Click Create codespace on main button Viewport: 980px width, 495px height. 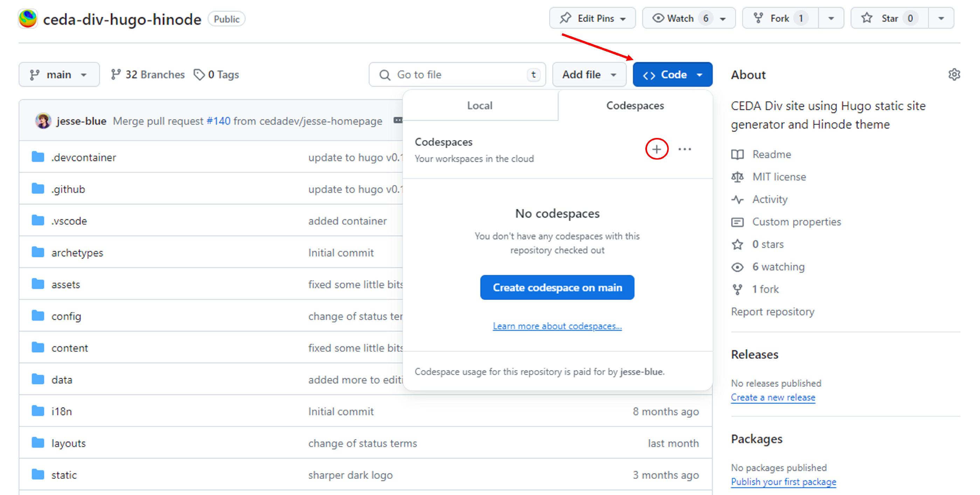click(557, 288)
